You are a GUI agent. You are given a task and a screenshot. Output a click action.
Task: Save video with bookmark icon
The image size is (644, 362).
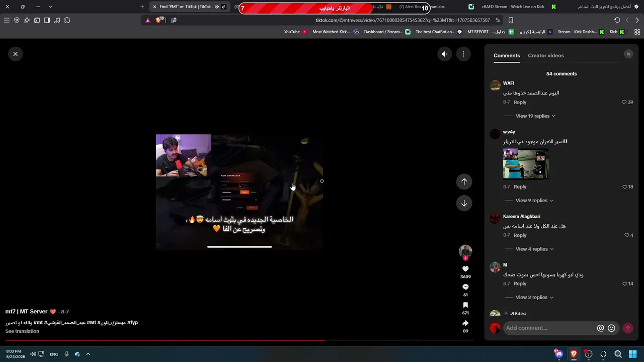click(465, 305)
